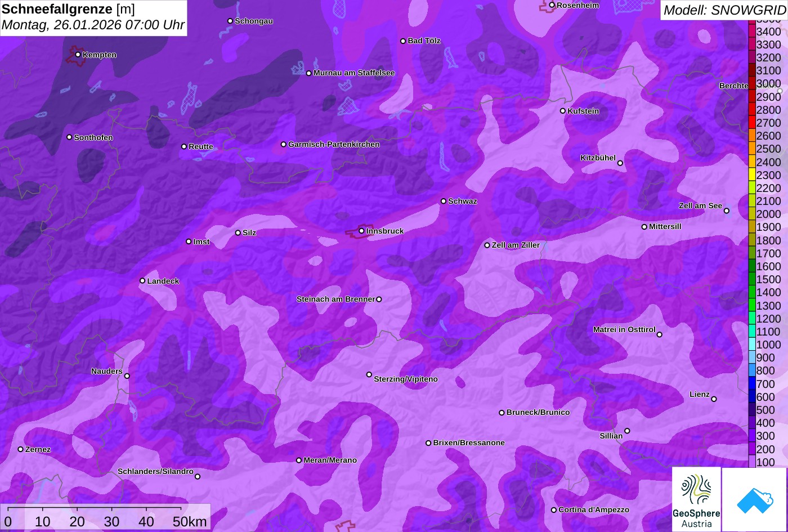Click the Brixen/Bressanone label
788x532 pixels.
(x=469, y=443)
